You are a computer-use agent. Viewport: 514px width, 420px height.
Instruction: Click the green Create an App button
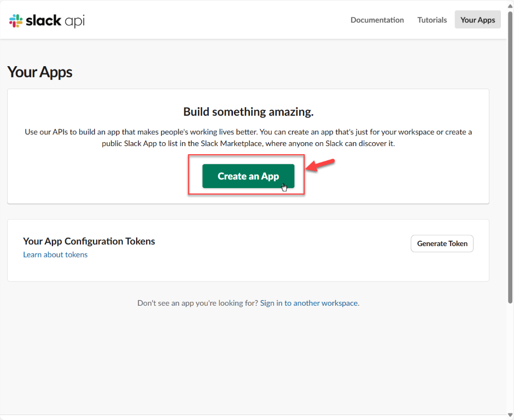[x=248, y=176]
